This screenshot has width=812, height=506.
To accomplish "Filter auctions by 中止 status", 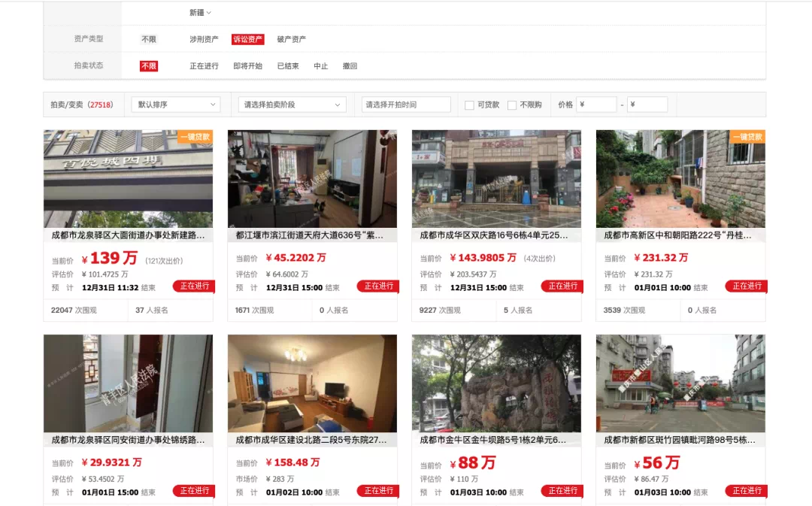I will coord(320,66).
